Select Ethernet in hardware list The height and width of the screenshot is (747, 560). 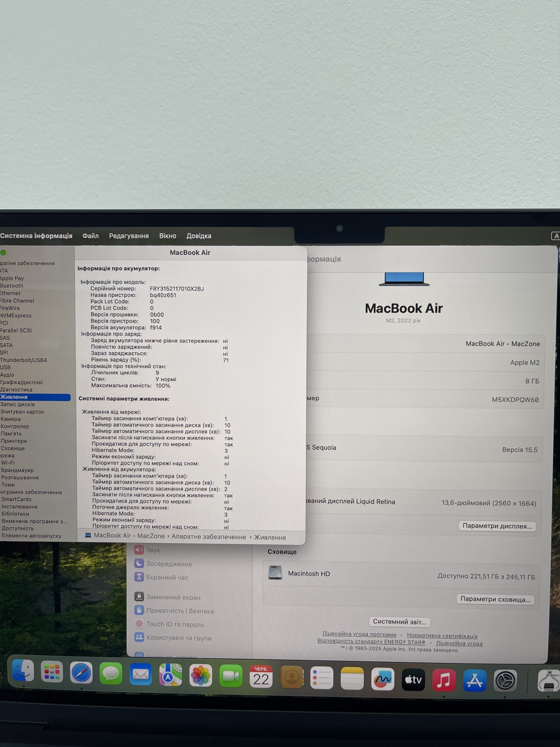10,293
